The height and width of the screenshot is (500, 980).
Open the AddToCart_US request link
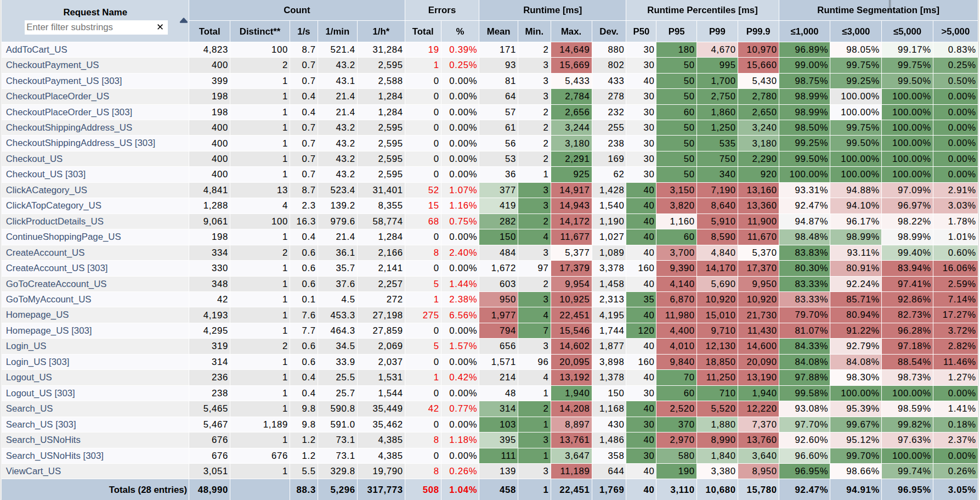click(x=37, y=49)
